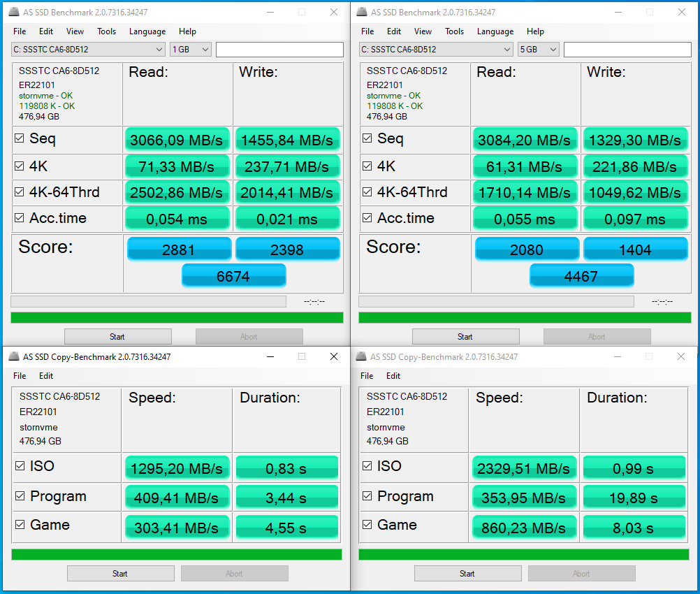This screenshot has height=594, width=700.
Task: Click total score 6674 in the 1 GB window
Action: tap(233, 275)
